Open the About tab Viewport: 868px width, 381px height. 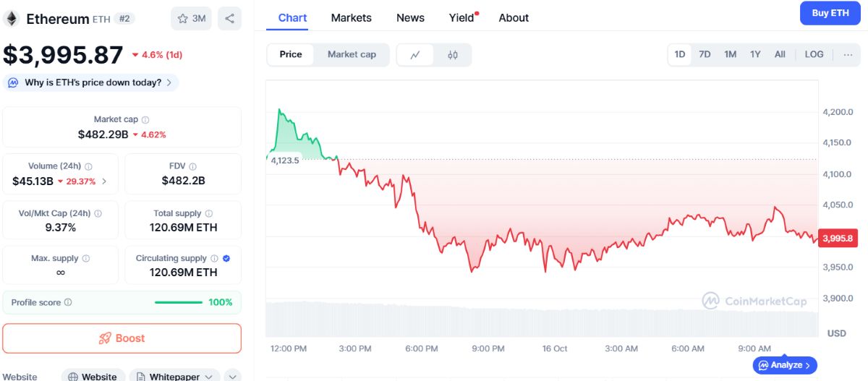coord(514,17)
